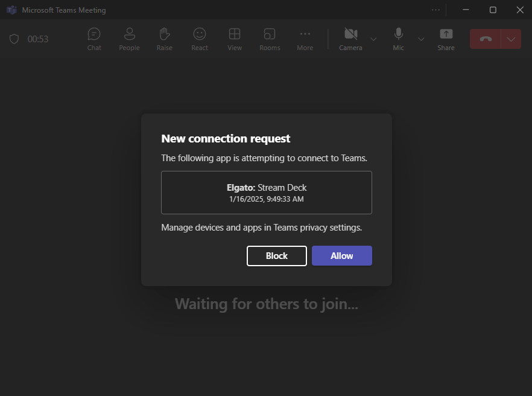532x396 pixels.
Task: Click the 00:53 meeting timer
Action: pos(38,39)
